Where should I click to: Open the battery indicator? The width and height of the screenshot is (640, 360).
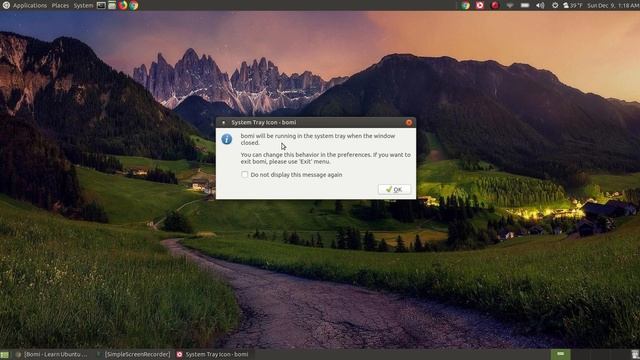click(525, 5)
